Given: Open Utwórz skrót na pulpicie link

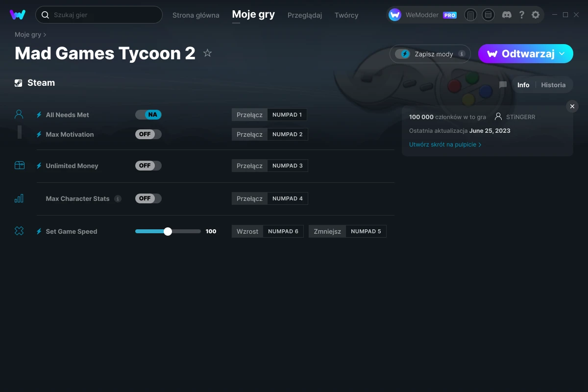Looking at the screenshot, I should 445,145.
